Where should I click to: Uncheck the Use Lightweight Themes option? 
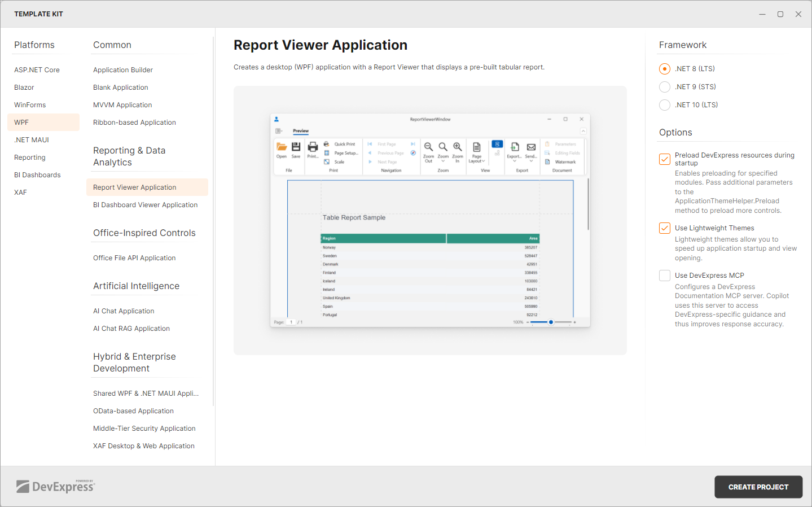[664, 228]
